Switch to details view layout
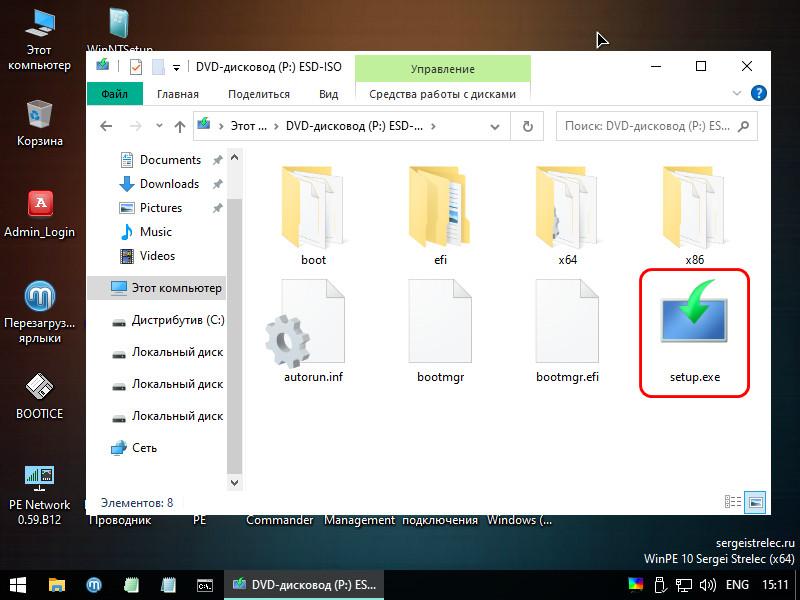The width and height of the screenshot is (800, 600). coord(733,502)
